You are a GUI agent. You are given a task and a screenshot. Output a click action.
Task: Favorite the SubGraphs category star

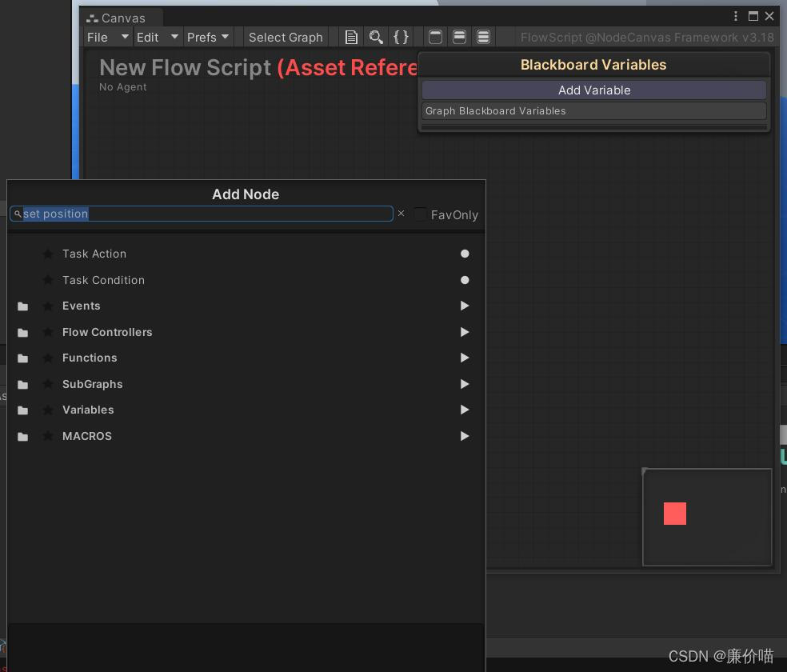click(x=48, y=384)
